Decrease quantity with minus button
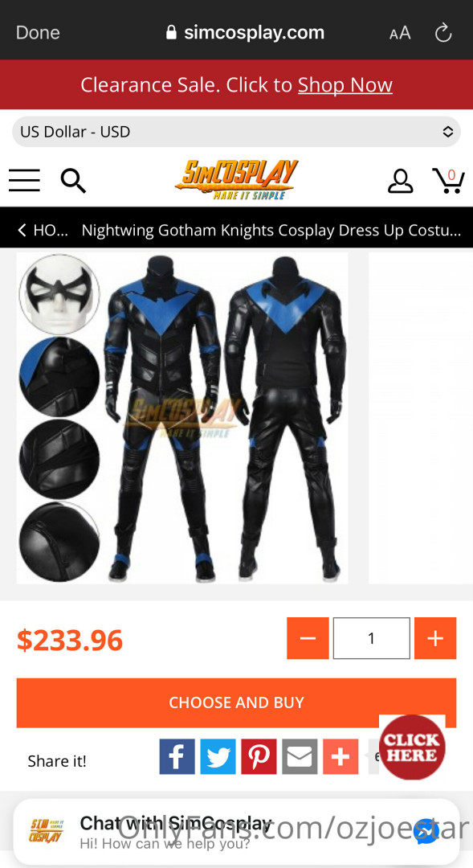 point(308,638)
